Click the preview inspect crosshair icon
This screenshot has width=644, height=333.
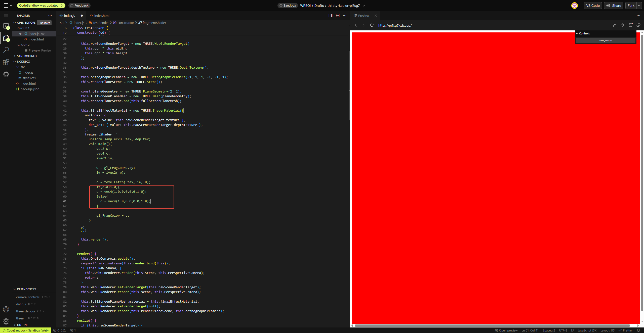[622, 25]
